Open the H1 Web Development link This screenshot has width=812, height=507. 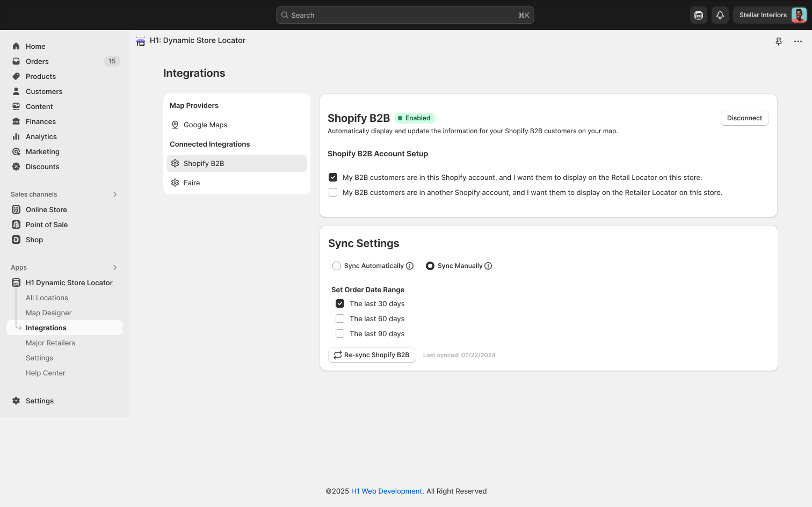click(387, 491)
